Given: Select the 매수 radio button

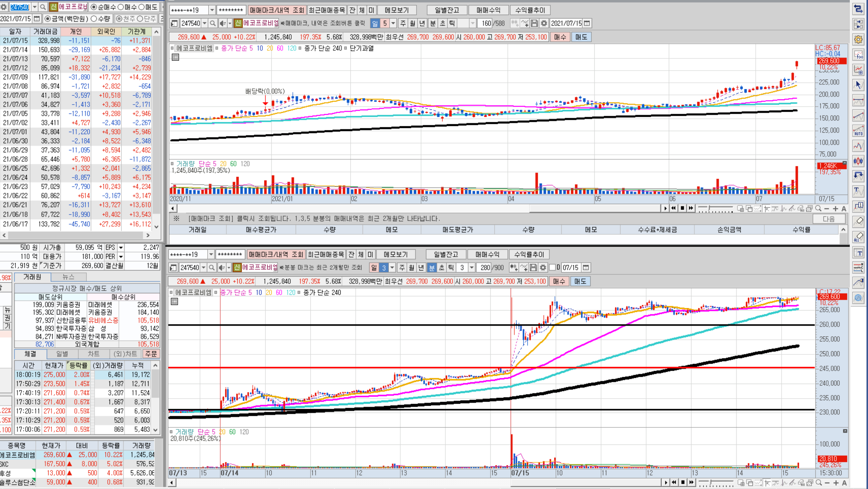Looking at the screenshot, I should [121, 7].
